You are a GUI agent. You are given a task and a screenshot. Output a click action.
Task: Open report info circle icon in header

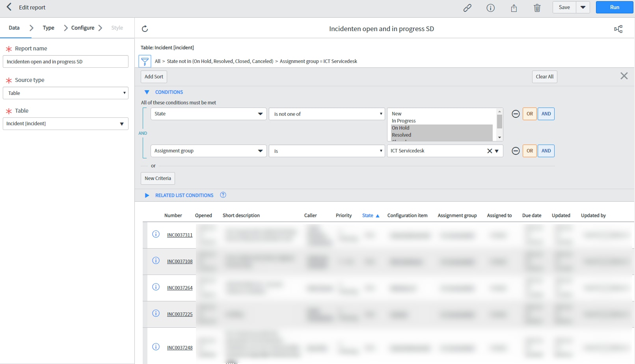click(x=490, y=8)
